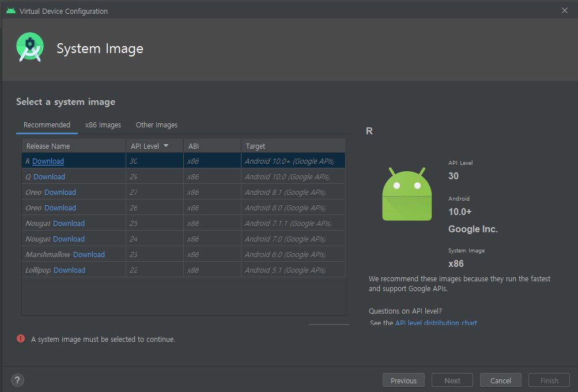Download the Q system image
Screen dimensions: 578x392
click(49, 176)
